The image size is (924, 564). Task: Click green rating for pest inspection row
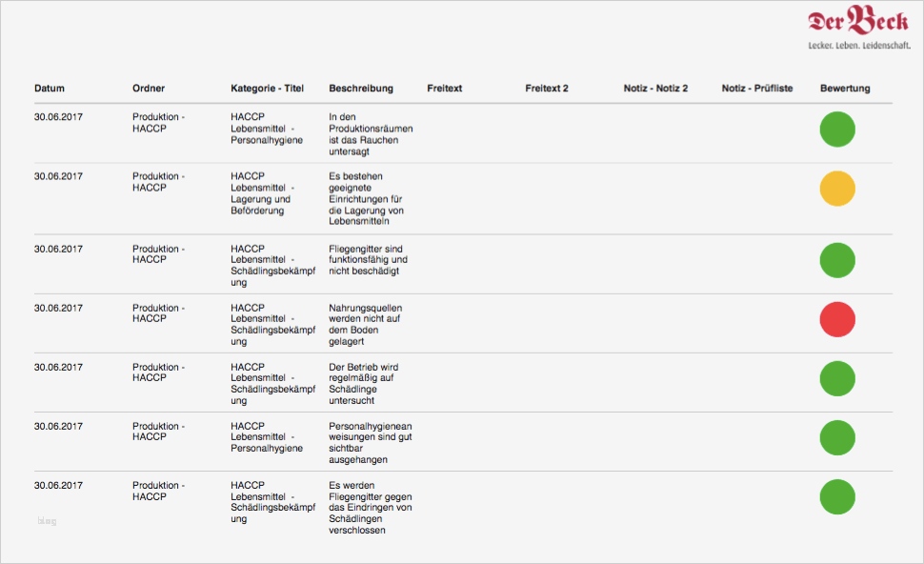coord(837,378)
